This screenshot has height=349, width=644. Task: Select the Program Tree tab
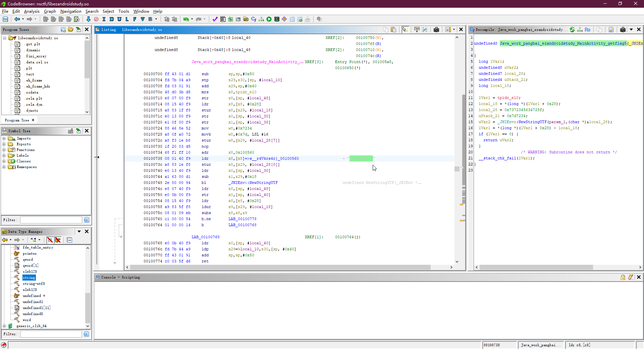coord(17,120)
